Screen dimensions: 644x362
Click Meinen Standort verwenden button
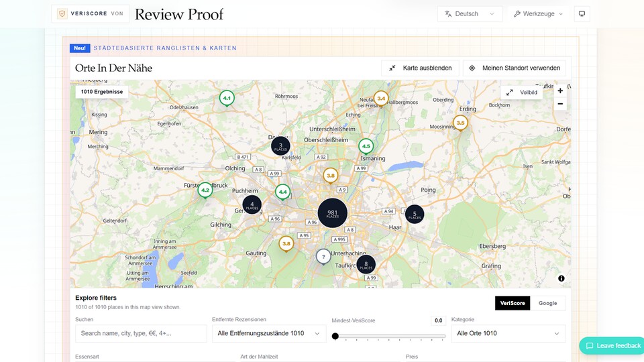coord(515,68)
